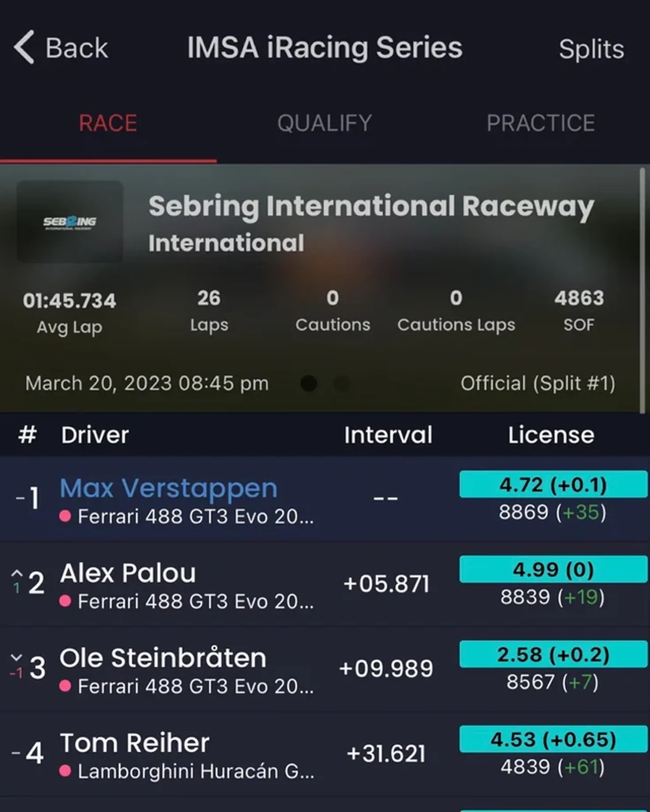The width and height of the screenshot is (650, 812).
Task: Open the Sebring track logo thumbnail
Action: (70, 222)
